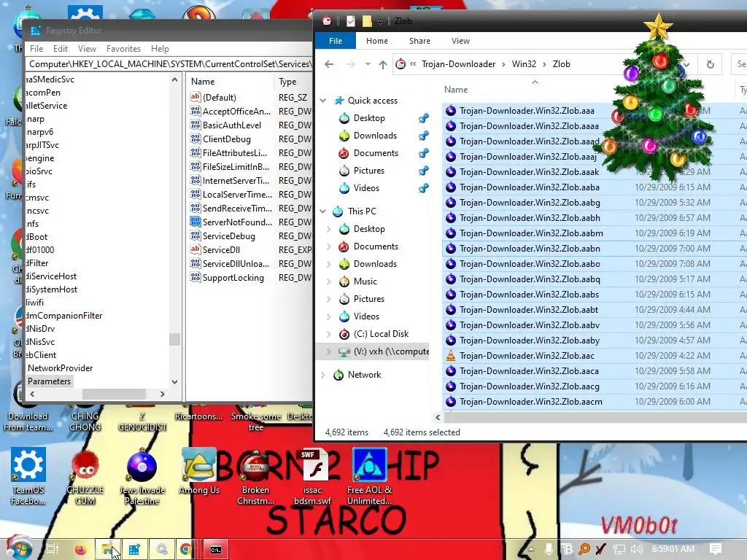Collapse the Quick access section
747x560 pixels.
click(323, 101)
